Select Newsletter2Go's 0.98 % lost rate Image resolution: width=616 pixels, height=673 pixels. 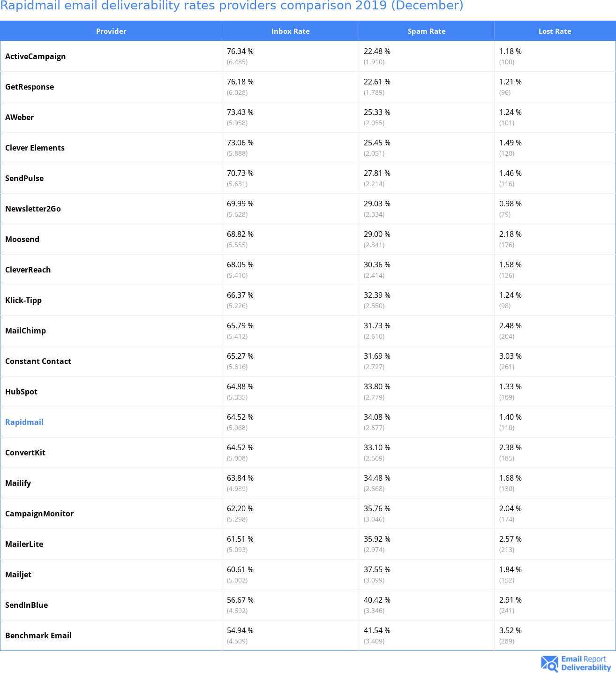pos(510,204)
